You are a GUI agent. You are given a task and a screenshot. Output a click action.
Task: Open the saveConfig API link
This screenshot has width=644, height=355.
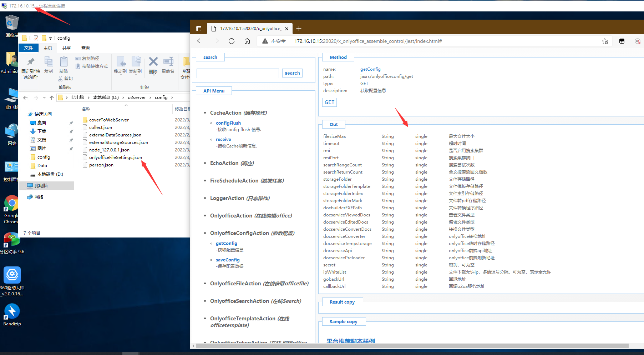[x=228, y=260]
